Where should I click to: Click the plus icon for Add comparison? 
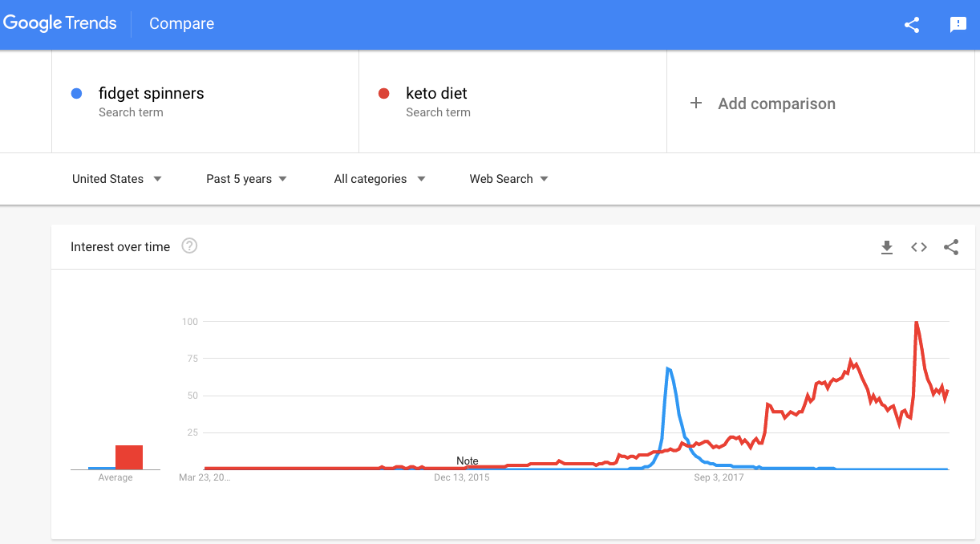pyautogui.click(x=696, y=103)
